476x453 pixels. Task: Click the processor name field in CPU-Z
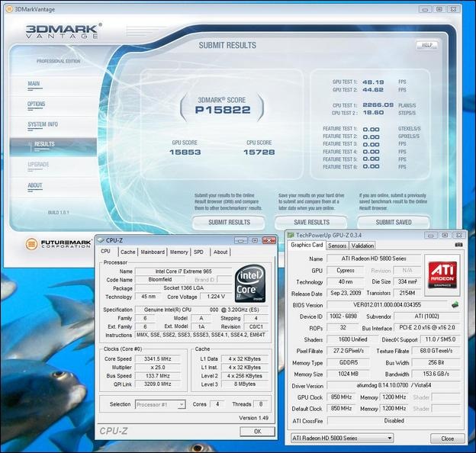[183, 271]
